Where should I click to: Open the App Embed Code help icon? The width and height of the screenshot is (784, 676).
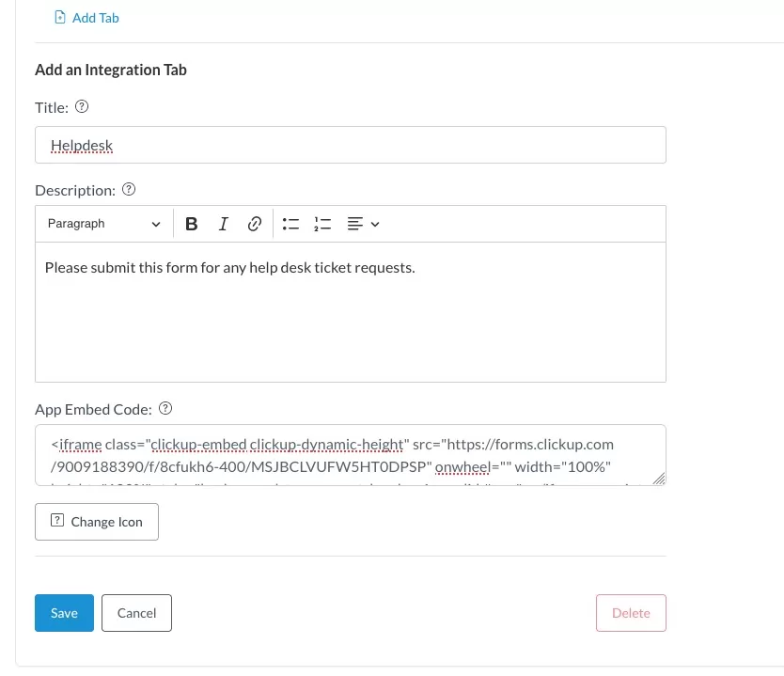(x=165, y=409)
